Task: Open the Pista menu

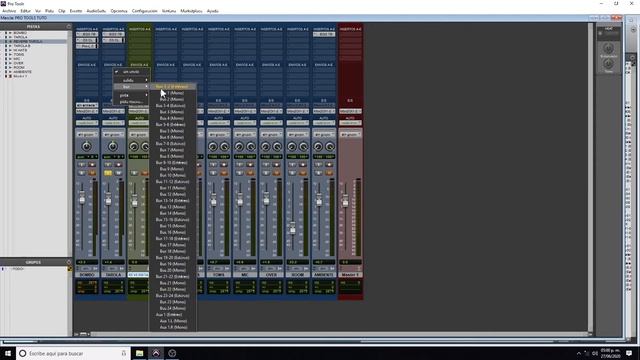Action: point(49,11)
